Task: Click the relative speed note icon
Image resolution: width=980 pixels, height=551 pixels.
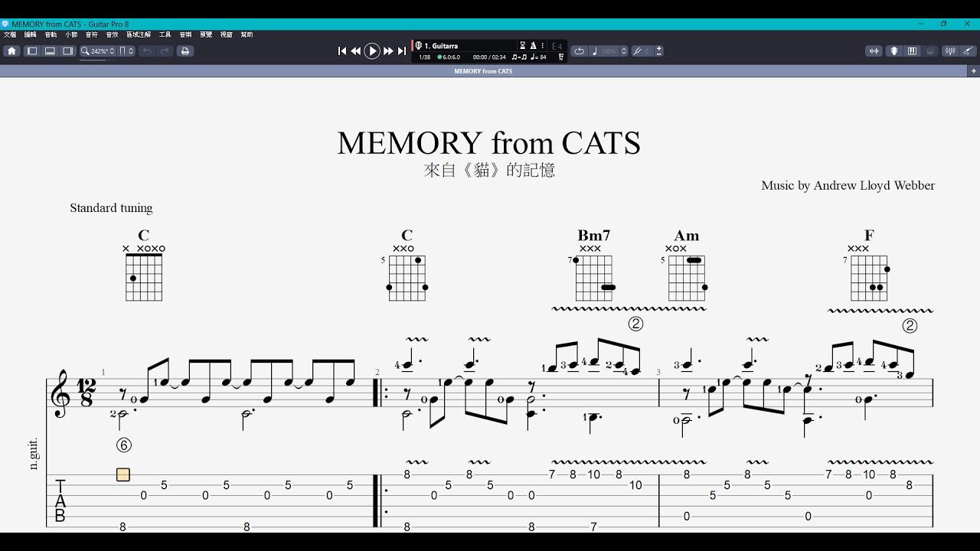Action: tap(595, 51)
